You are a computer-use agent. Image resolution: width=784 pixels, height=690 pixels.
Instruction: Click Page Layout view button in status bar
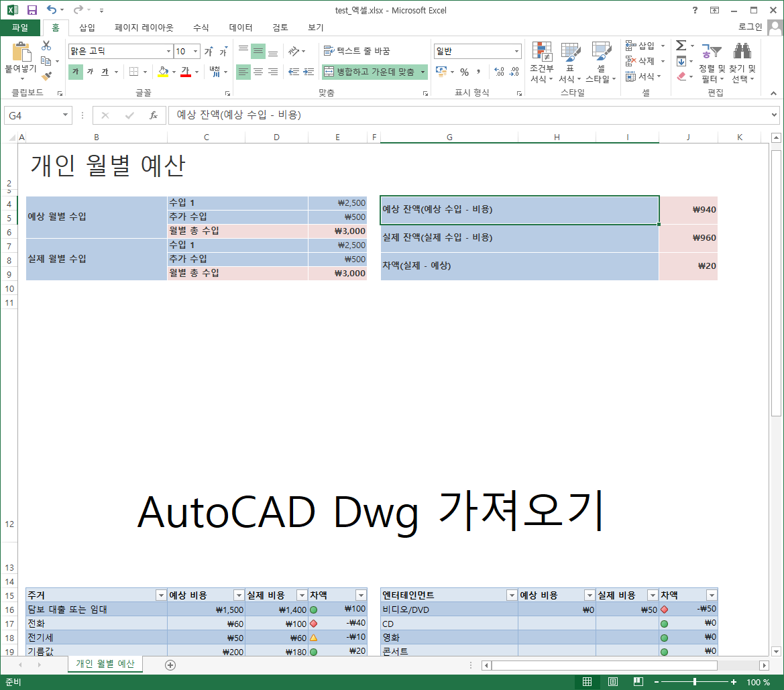click(x=613, y=682)
